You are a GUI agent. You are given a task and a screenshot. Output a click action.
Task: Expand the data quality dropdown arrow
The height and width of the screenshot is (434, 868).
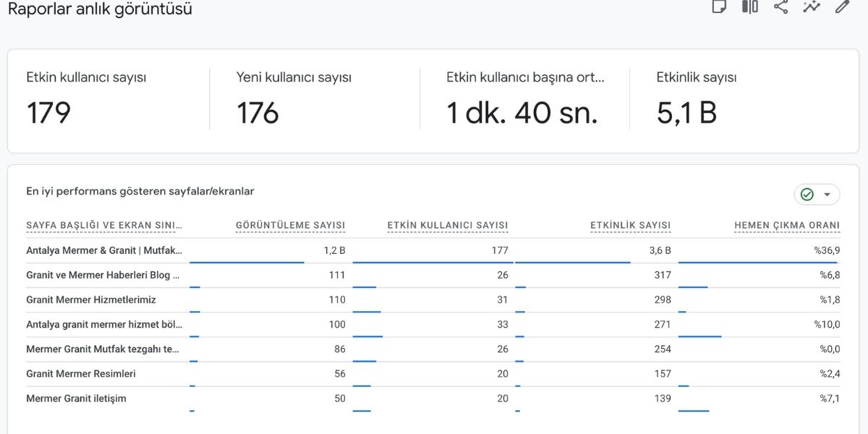point(827,195)
